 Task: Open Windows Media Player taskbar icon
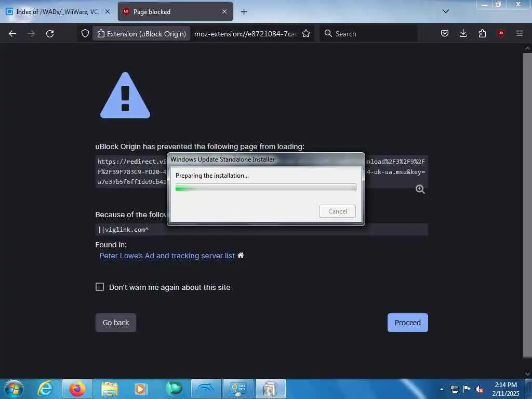tap(141, 389)
